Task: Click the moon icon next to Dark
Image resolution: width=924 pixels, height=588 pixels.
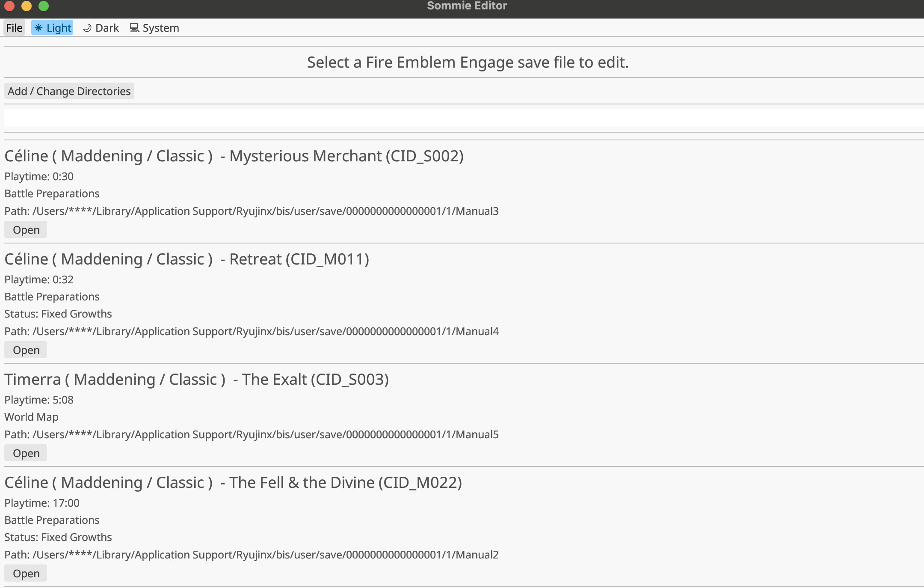Action: click(87, 28)
